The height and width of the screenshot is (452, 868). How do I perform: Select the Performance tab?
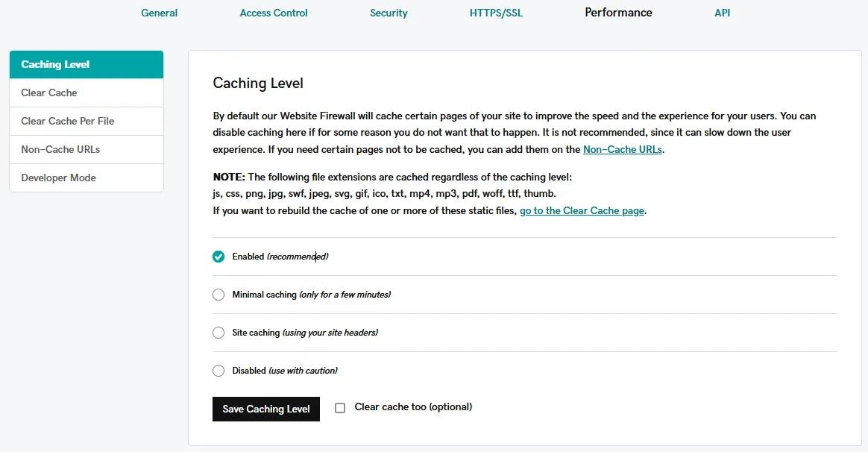618,13
